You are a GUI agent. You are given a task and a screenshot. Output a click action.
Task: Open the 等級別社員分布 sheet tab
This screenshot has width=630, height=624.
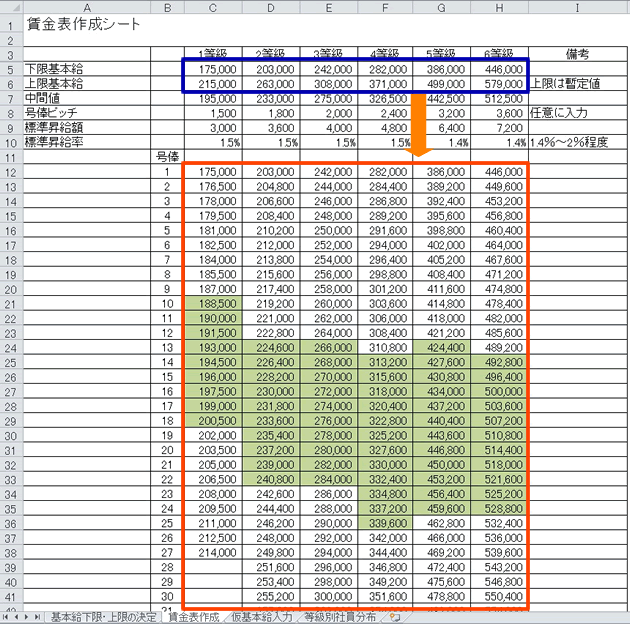[340, 617]
